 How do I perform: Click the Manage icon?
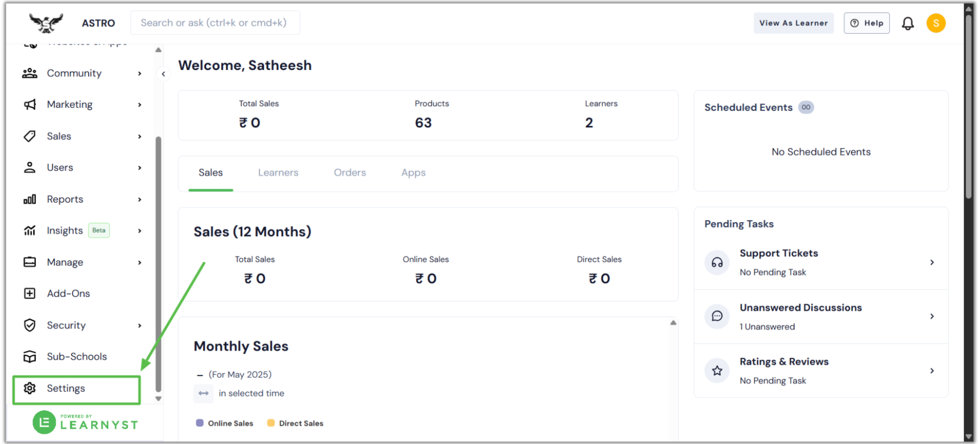(x=30, y=262)
